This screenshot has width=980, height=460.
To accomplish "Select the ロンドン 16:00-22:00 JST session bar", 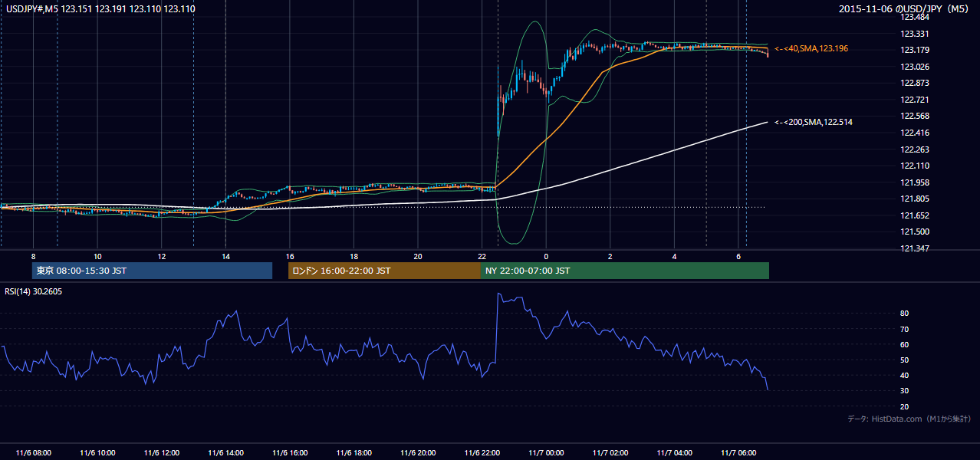I will pos(384,271).
